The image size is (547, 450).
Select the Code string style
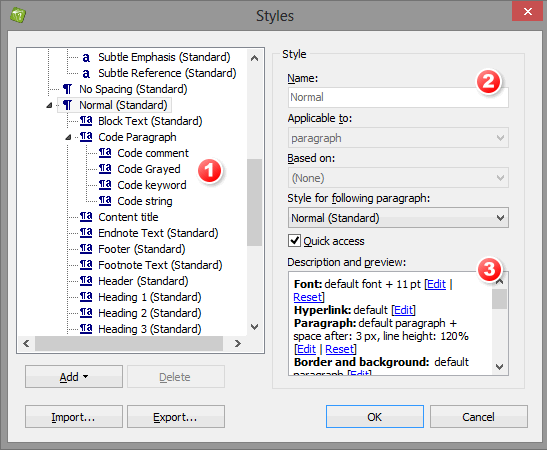[145, 201]
